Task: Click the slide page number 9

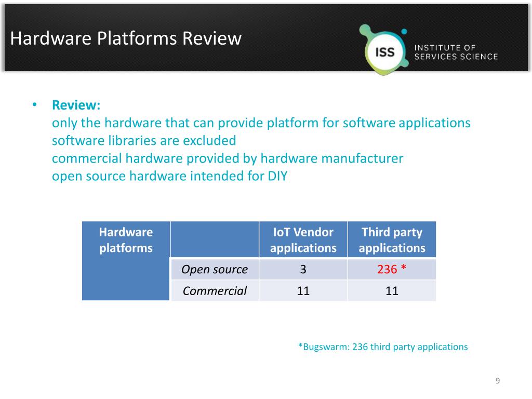Action: tap(497, 381)
